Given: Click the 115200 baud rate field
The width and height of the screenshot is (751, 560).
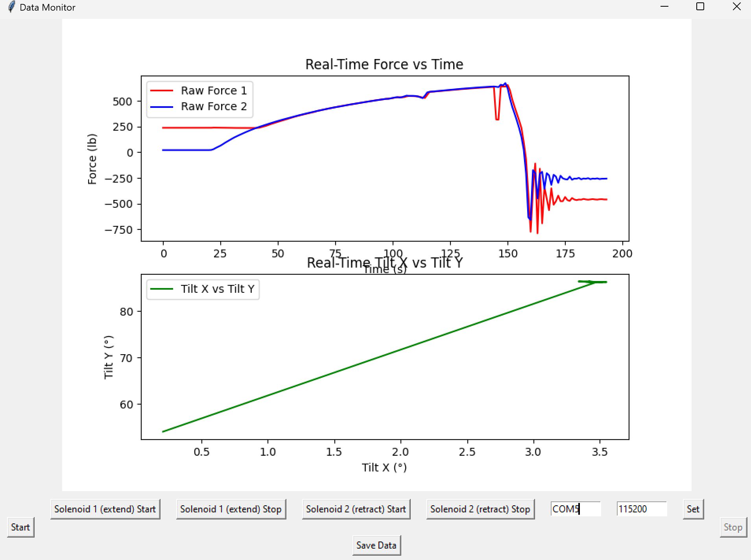Looking at the screenshot, I should [x=642, y=509].
